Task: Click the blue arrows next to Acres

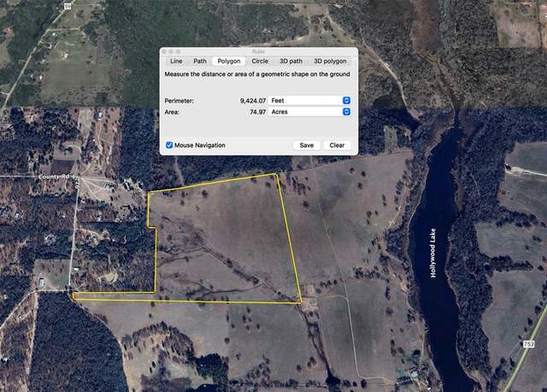Action: (346, 112)
